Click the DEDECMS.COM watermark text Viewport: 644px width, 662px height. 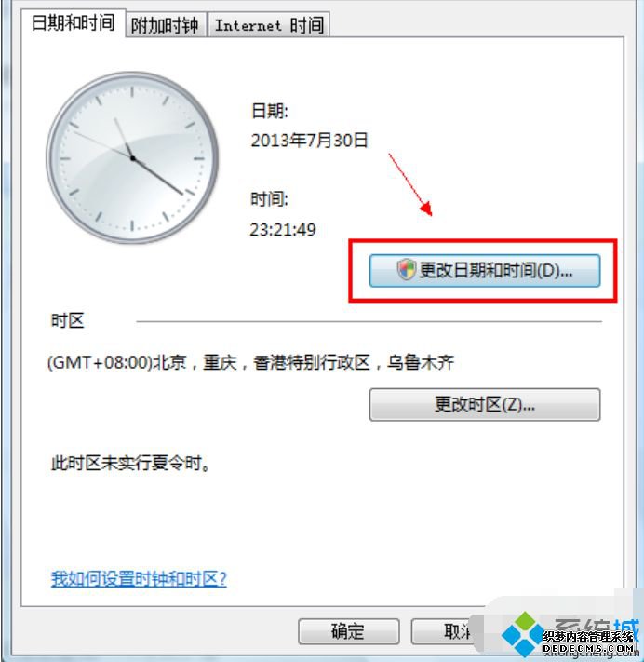point(589,648)
